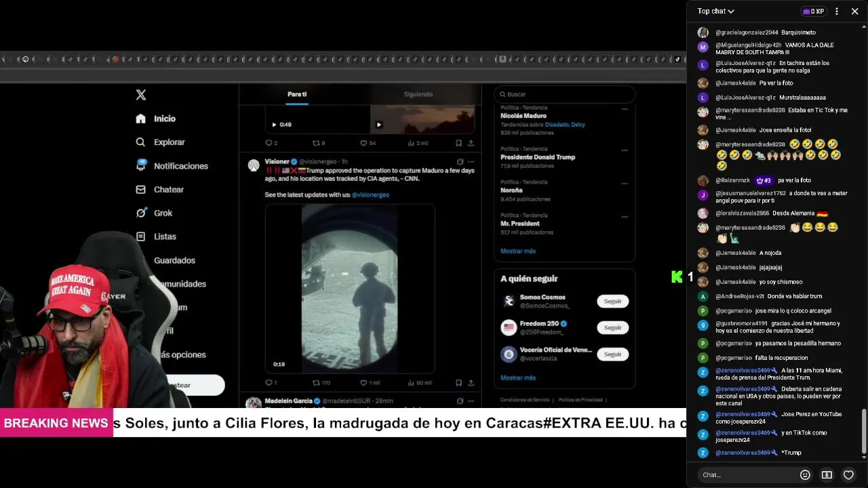Switch to the Siguiendo tab

coord(418,94)
